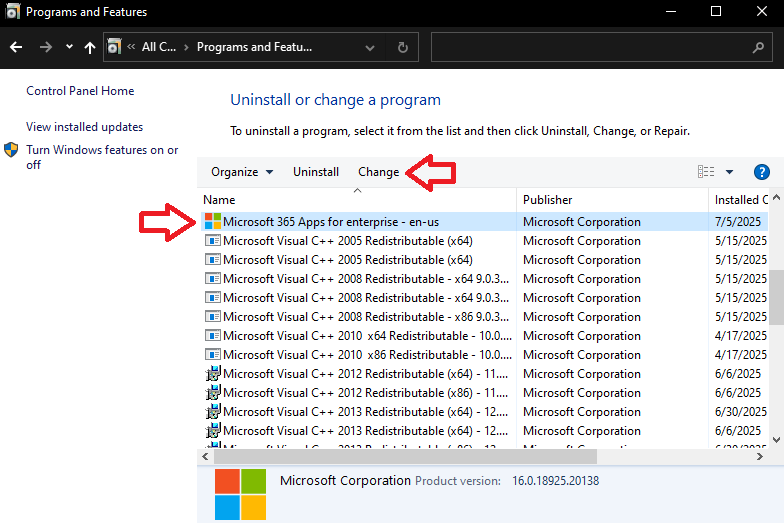This screenshot has height=523, width=784.
Task: Click the 7/5/2025 installed date cell
Action: [x=738, y=222]
